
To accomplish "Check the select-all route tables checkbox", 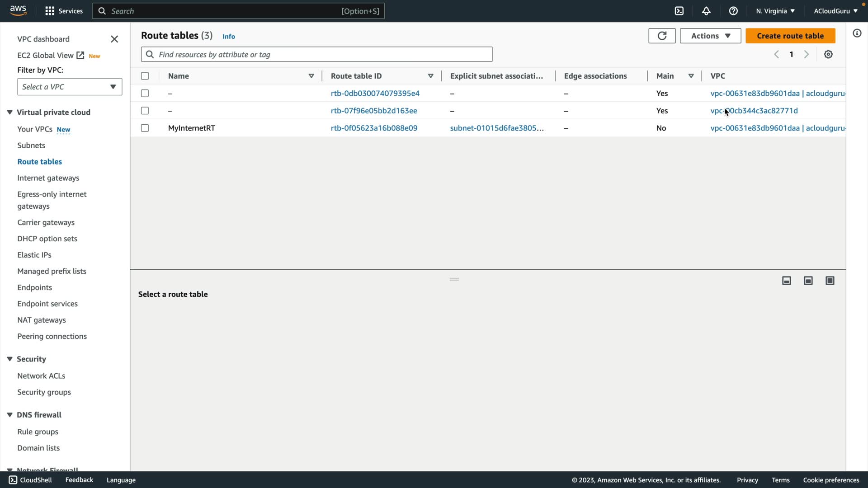I will (x=145, y=76).
